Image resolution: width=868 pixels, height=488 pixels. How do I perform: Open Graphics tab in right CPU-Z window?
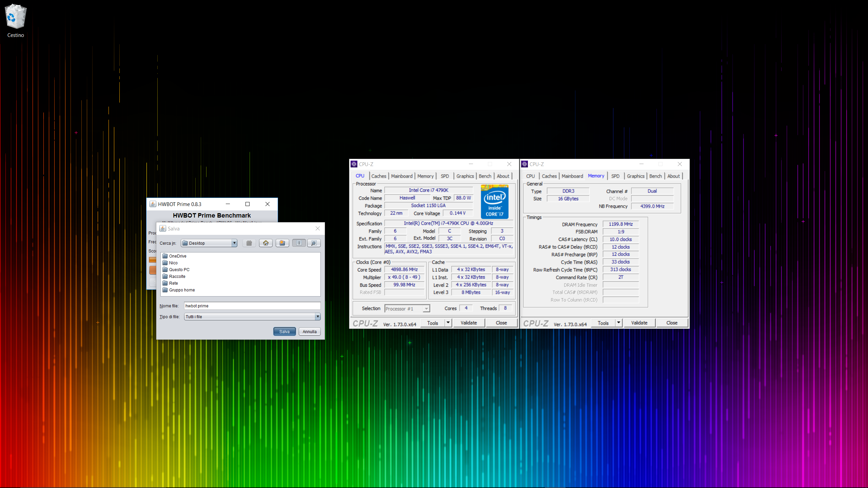(635, 176)
